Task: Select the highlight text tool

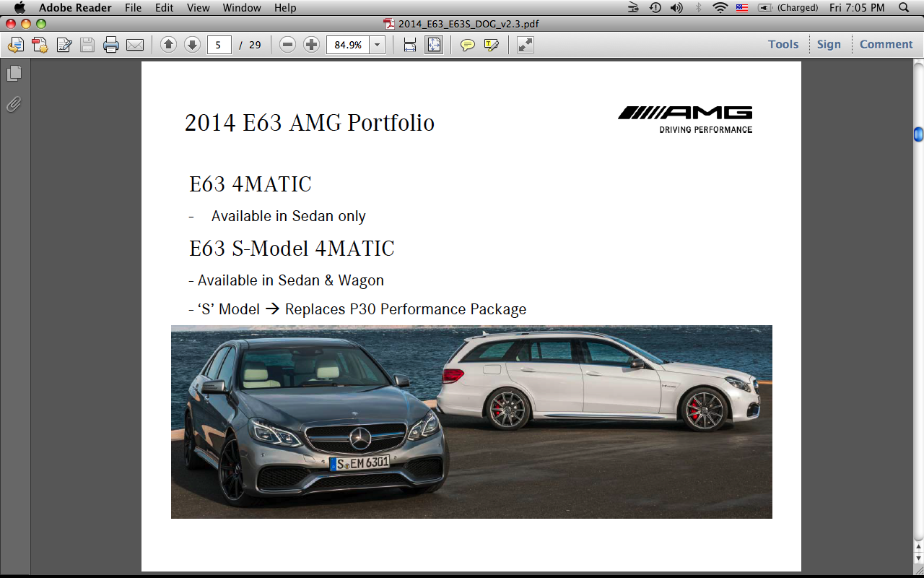Action: pos(492,45)
